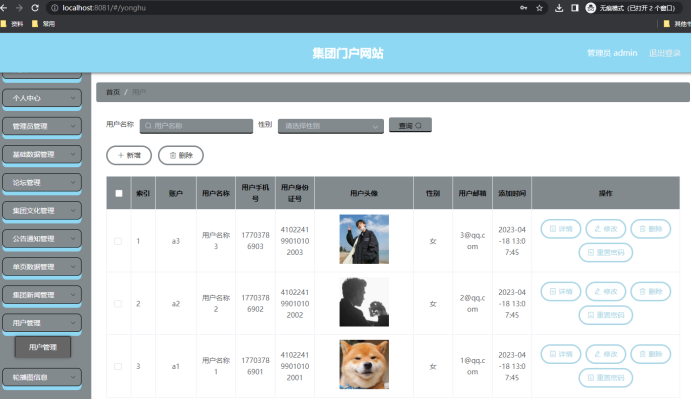Viewport: 692px width, 400px height.
Task: Expand 轮播图信息 sidebar menu
Action: pyautogui.click(x=42, y=377)
